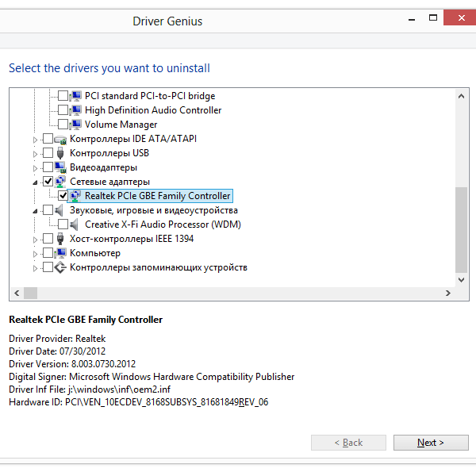
Task: Click the display icon beside Видеоадаптеры
Action: pyautogui.click(x=60, y=167)
